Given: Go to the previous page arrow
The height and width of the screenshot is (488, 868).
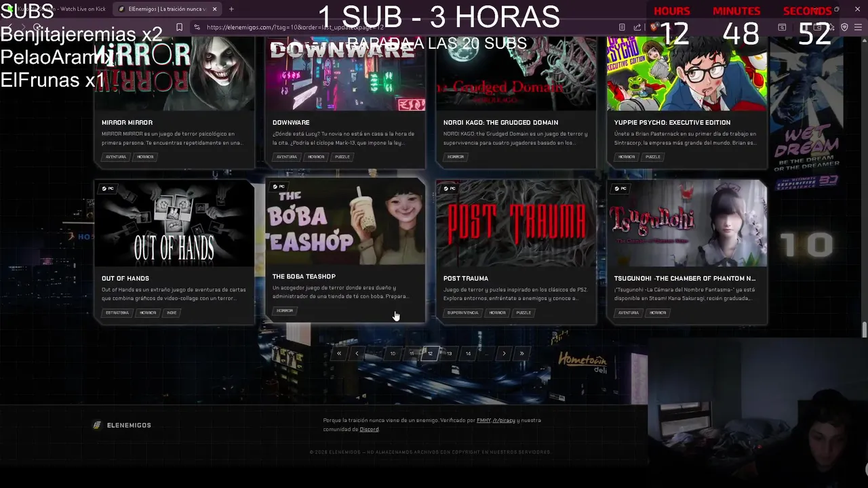Looking at the screenshot, I should (x=357, y=353).
